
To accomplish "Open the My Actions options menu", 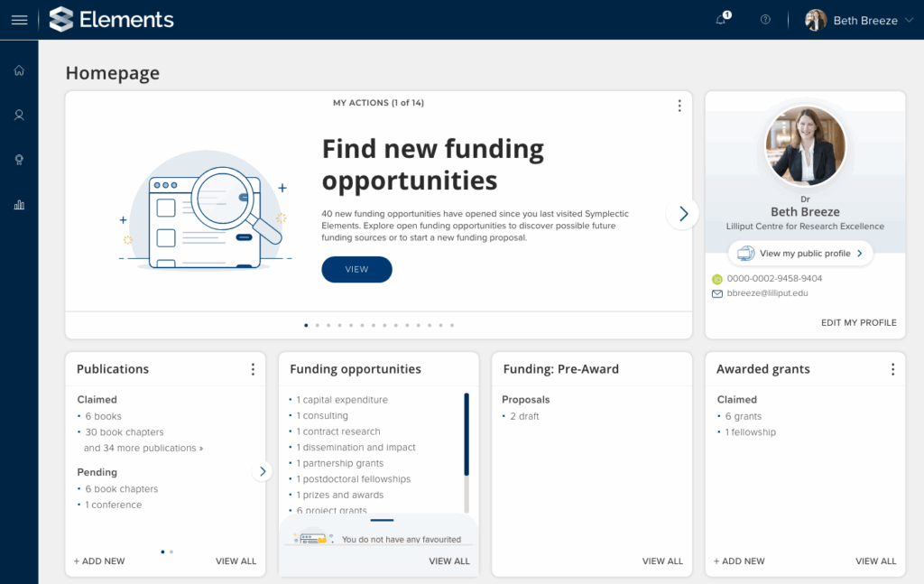I will pos(679,106).
